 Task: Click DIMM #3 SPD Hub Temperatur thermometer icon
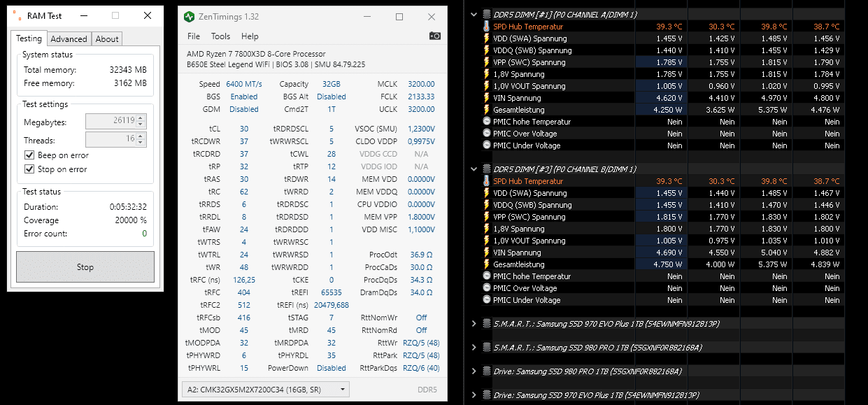486,181
